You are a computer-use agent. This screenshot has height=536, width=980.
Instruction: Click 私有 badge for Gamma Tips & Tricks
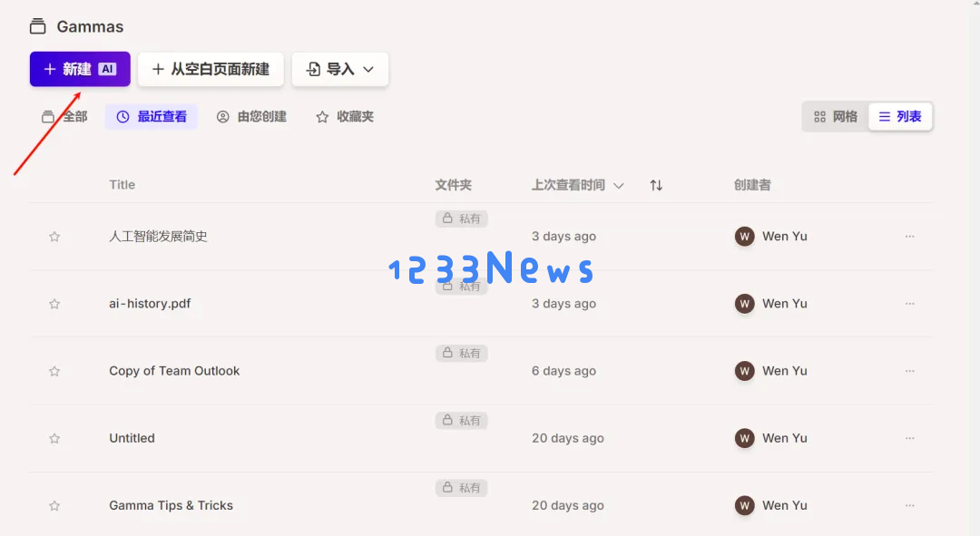coord(461,488)
